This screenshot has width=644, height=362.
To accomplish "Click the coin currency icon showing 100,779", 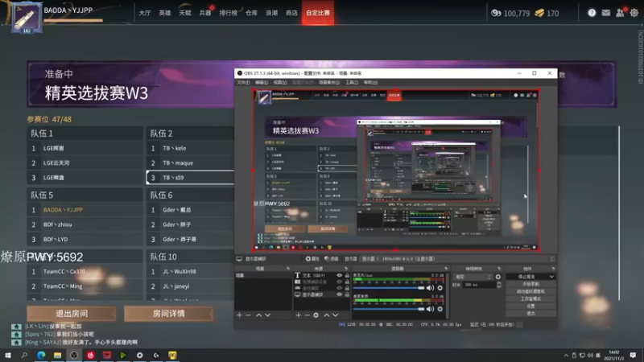I will (496, 13).
